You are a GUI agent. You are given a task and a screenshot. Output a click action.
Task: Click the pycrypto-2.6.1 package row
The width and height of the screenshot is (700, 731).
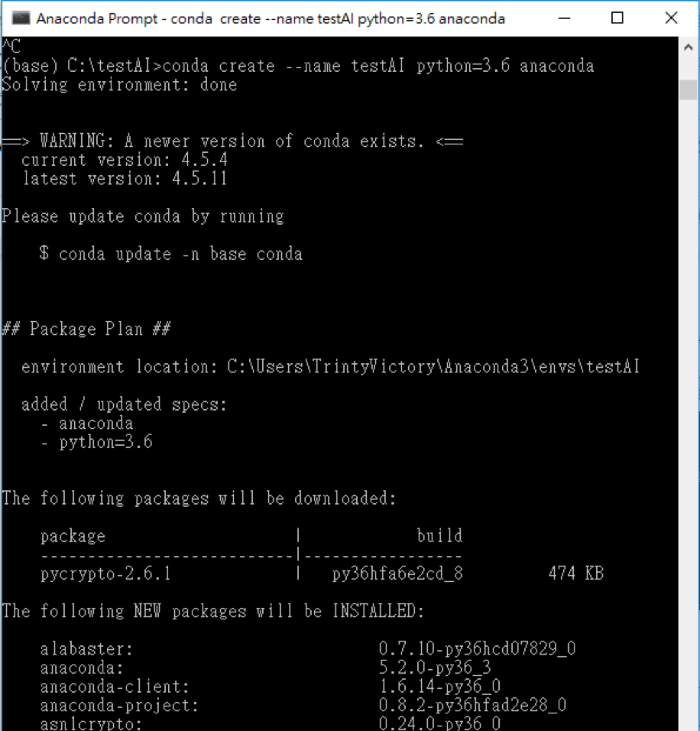322,573
